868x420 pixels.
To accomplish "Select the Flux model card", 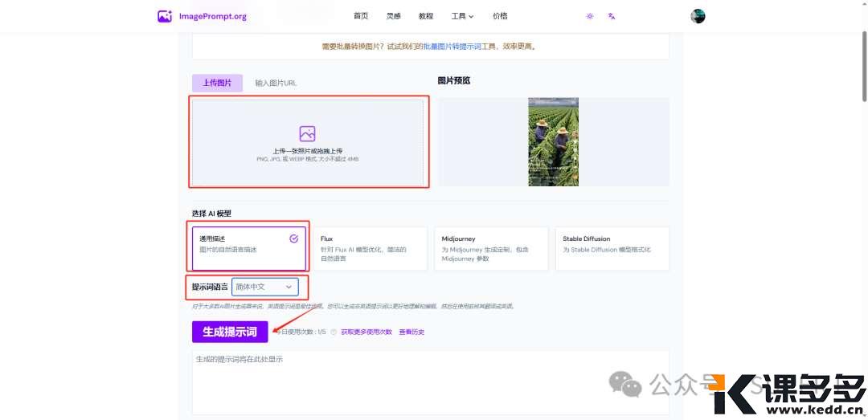I will click(371, 248).
